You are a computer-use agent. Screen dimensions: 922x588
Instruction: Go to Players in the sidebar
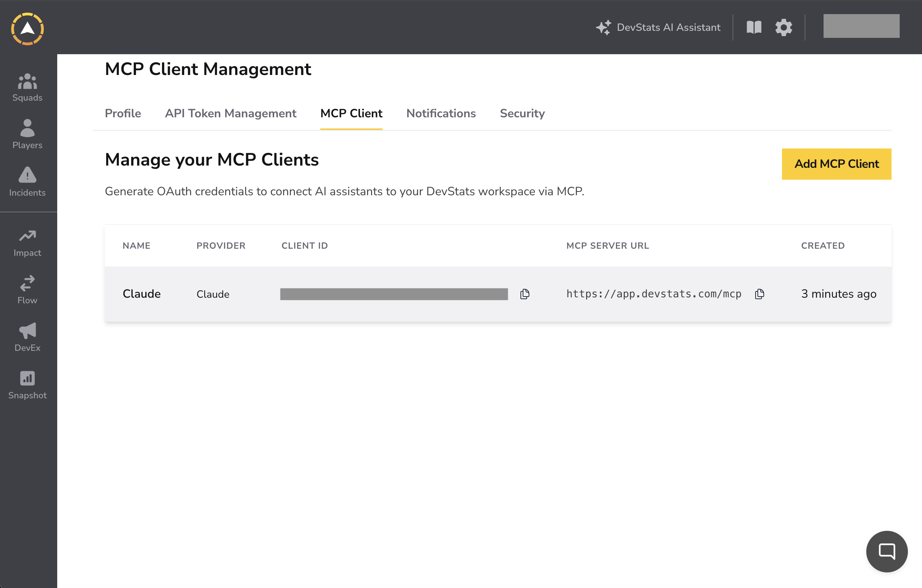tap(27, 134)
